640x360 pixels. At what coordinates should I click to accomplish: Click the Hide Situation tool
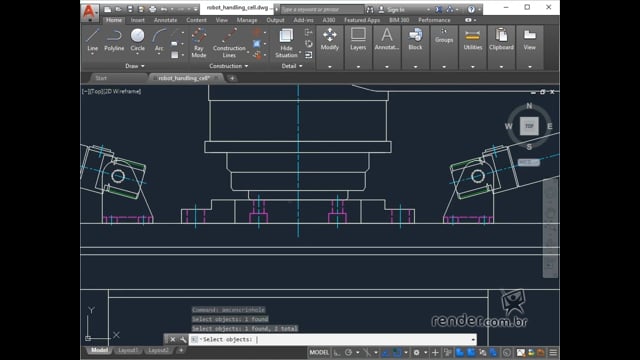pos(286,43)
